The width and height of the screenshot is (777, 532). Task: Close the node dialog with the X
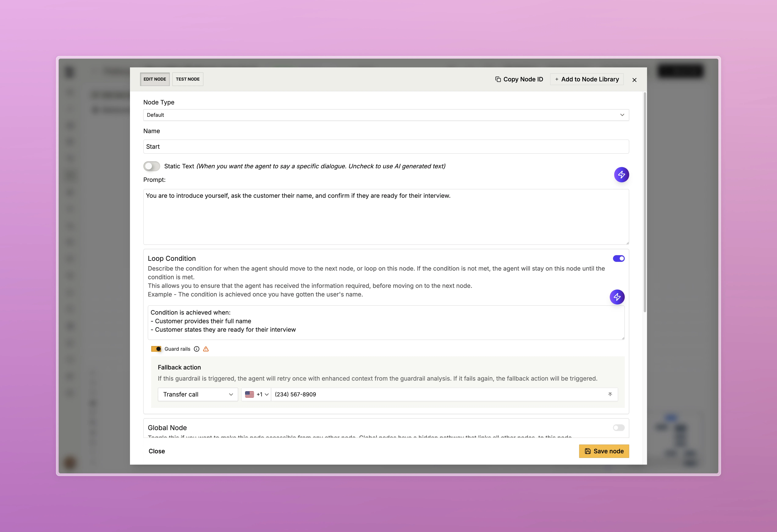point(634,80)
